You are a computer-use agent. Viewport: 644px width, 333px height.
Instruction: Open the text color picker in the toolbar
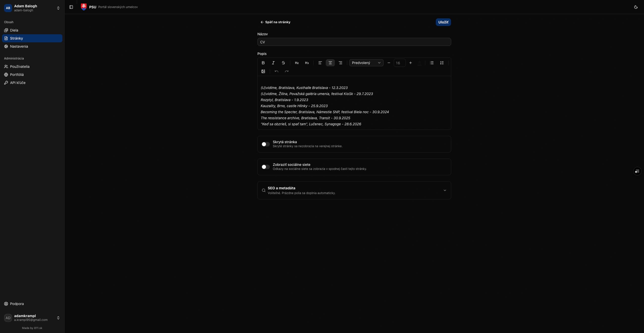pyautogui.click(x=419, y=63)
